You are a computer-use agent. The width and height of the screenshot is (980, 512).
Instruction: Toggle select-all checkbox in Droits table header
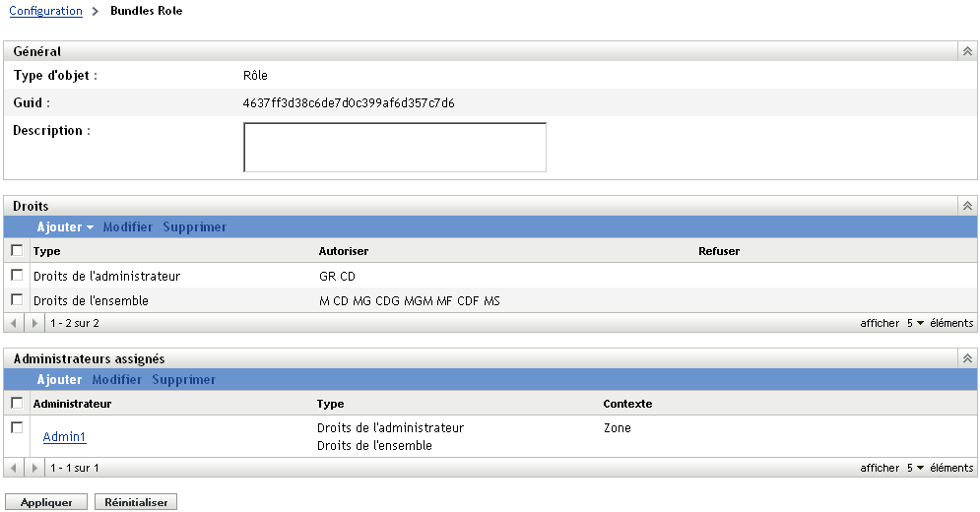click(17, 250)
